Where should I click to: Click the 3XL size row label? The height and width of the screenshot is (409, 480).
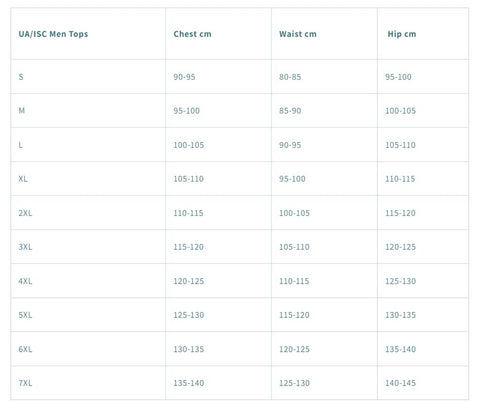point(25,247)
